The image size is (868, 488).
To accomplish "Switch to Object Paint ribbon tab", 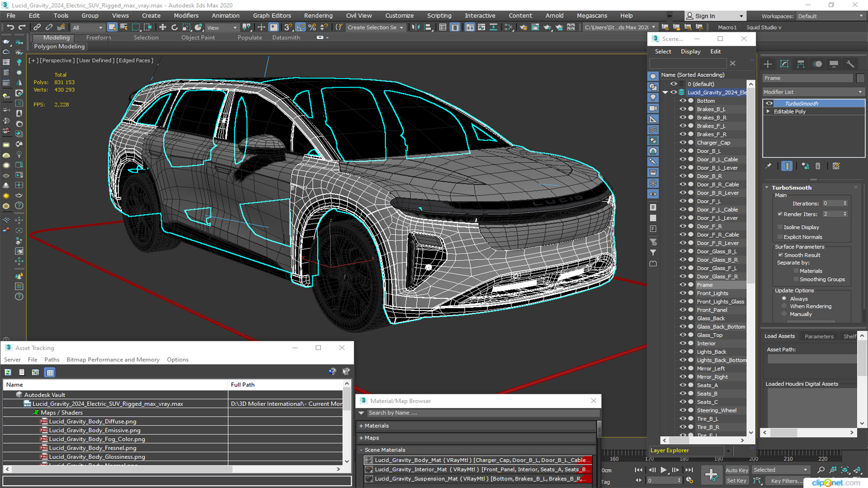I will [x=198, y=38].
